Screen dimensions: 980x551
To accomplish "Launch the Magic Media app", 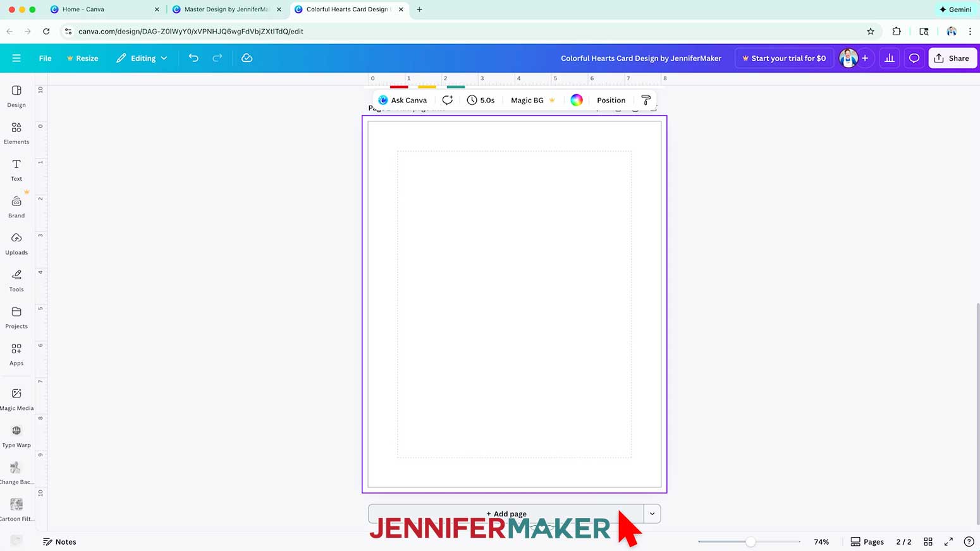I will pyautogui.click(x=16, y=399).
